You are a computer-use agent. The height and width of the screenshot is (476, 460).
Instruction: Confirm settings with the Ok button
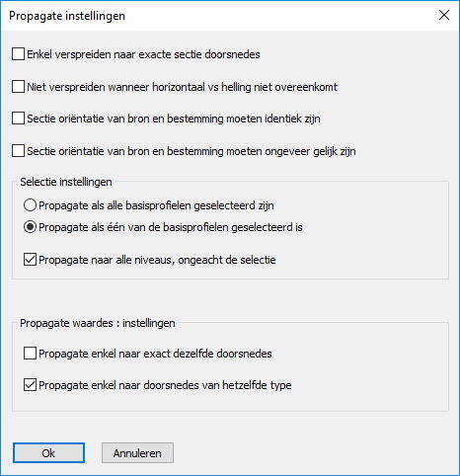coord(48,453)
